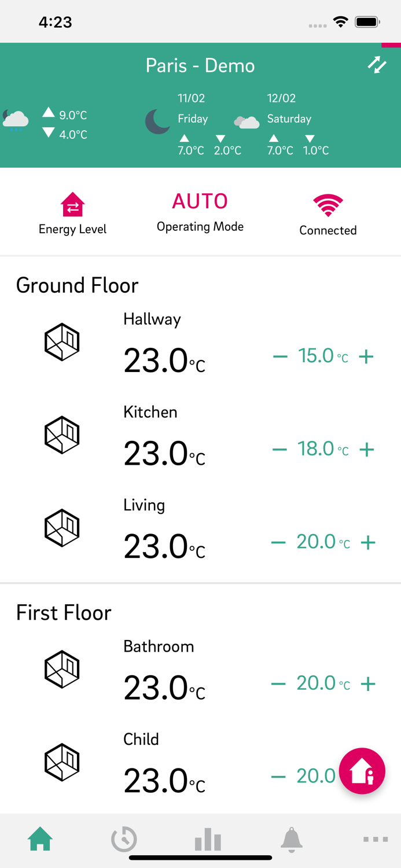Select the Hallway room icon
The width and height of the screenshot is (401, 868).
62,341
